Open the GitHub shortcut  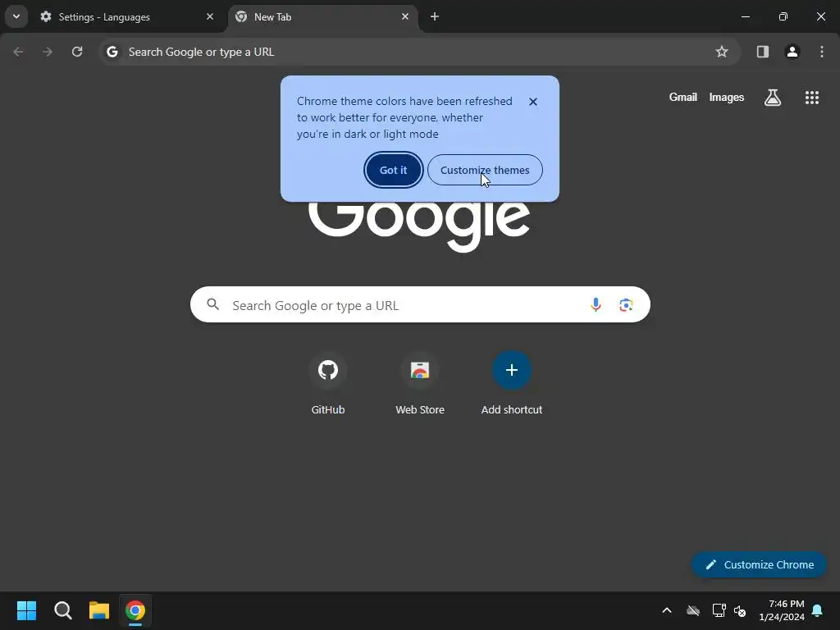coord(328,384)
